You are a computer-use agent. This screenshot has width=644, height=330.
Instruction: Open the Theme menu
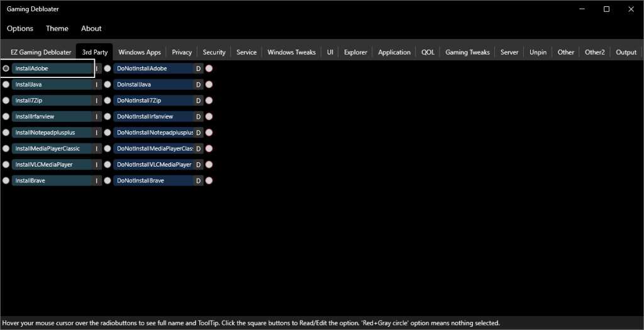57,28
